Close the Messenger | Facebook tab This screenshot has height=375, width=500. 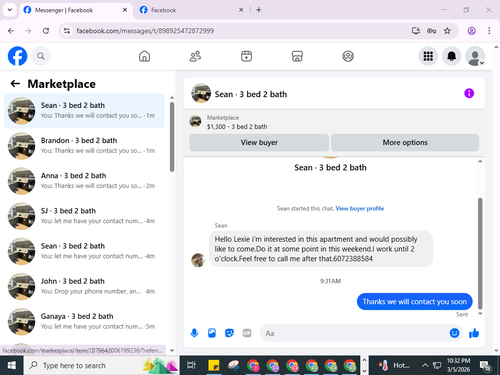pos(125,10)
